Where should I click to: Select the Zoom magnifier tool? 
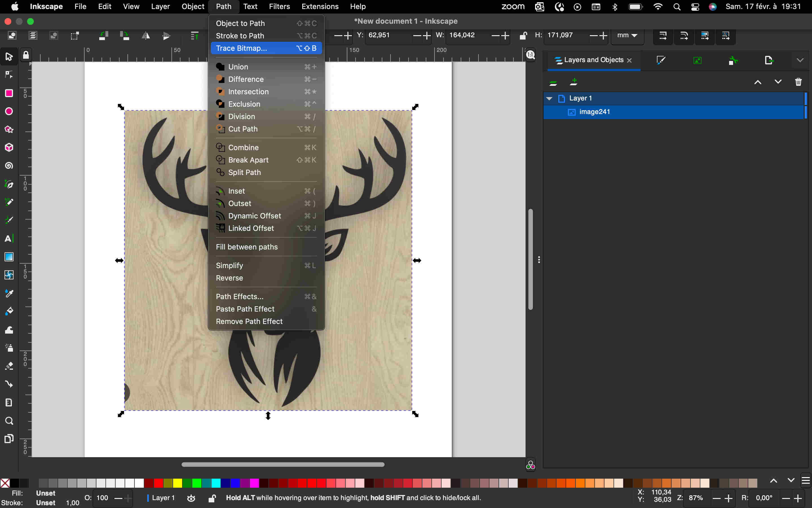pos(9,421)
